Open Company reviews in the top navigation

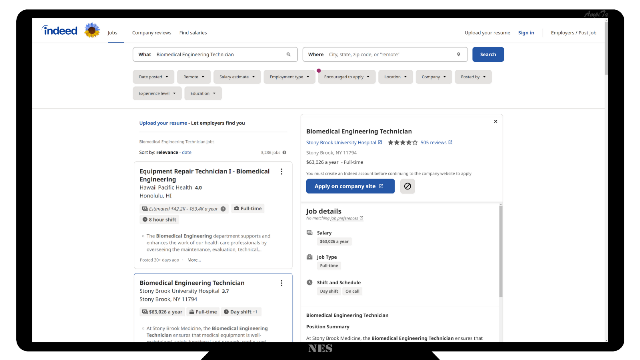[x=151, y=33]
